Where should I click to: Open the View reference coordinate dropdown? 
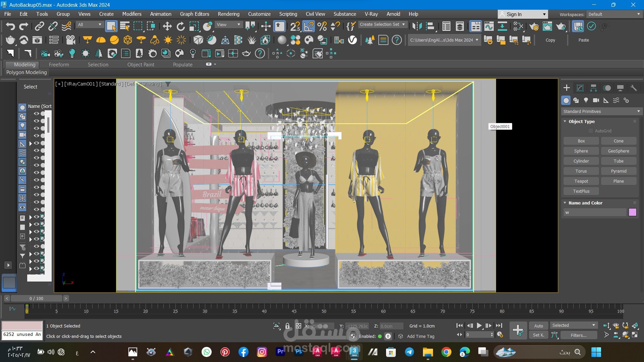(228, 24)
